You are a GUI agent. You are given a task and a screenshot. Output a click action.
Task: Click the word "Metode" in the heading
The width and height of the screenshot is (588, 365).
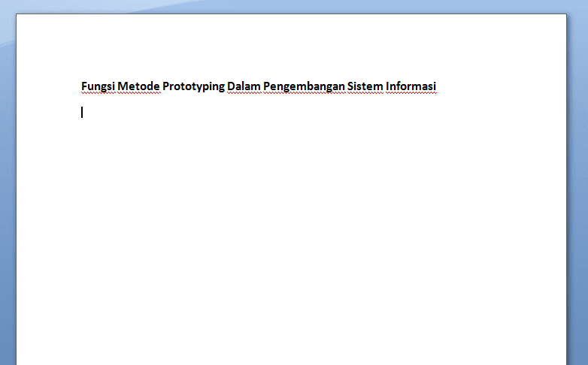pyautogui.click(x=138, y=86)
